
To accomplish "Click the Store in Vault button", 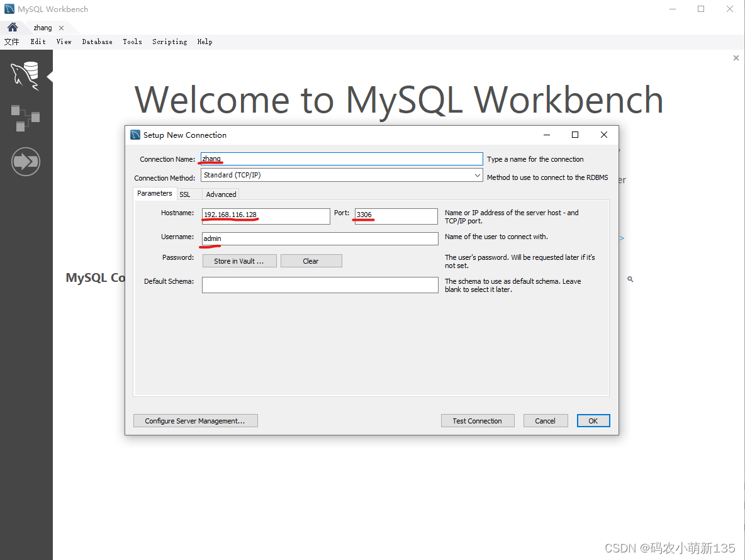I will pos(239,260).
